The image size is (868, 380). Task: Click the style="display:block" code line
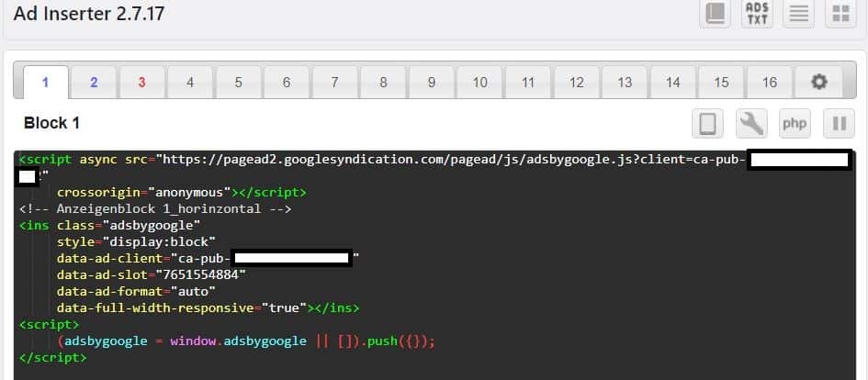coord(136,241)
